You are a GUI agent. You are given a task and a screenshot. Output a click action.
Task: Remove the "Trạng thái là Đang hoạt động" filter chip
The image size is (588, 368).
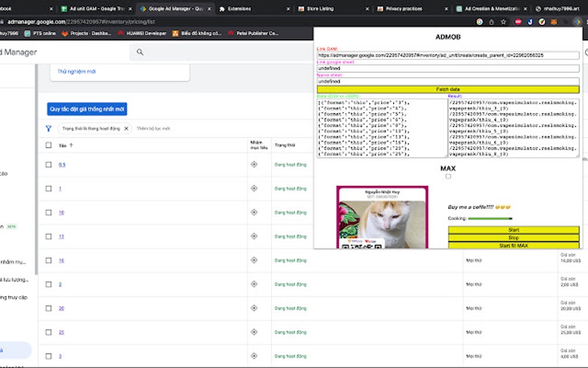tap(126, 129)
